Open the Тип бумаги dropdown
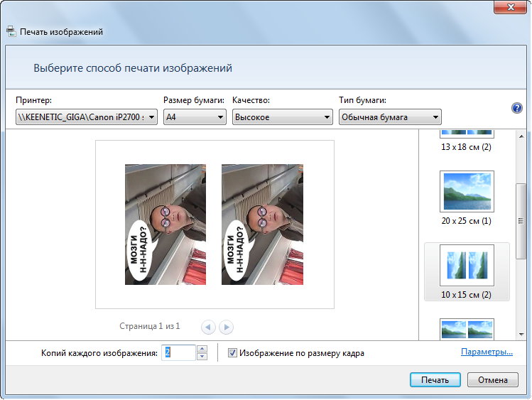The width and height of the screenshot is (532, 400). [x=390, y=117]
